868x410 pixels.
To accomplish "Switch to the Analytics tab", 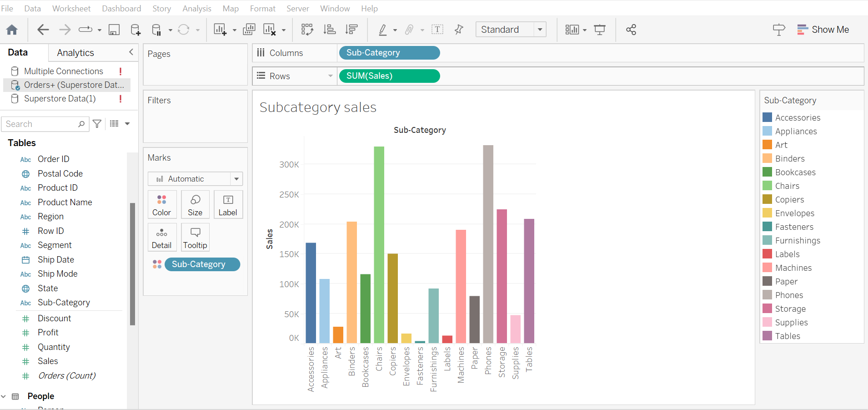I will click(x=75, y=52).
